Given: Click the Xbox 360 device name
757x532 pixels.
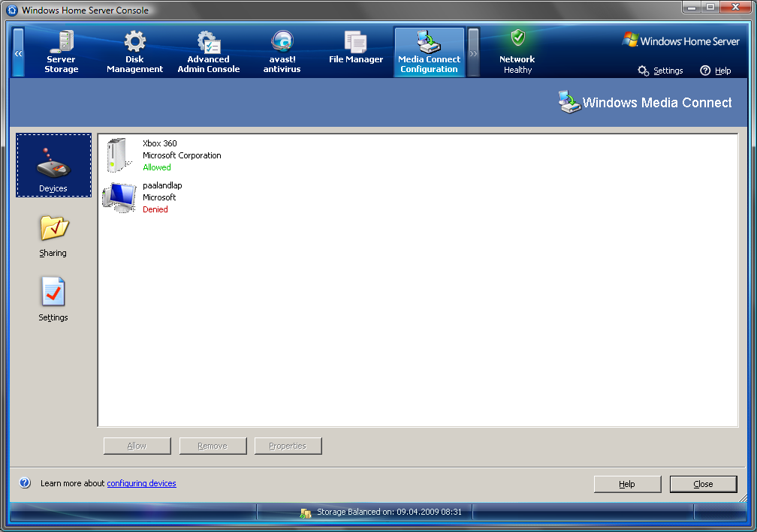Looking at the screenshot, I should (160, 143).
